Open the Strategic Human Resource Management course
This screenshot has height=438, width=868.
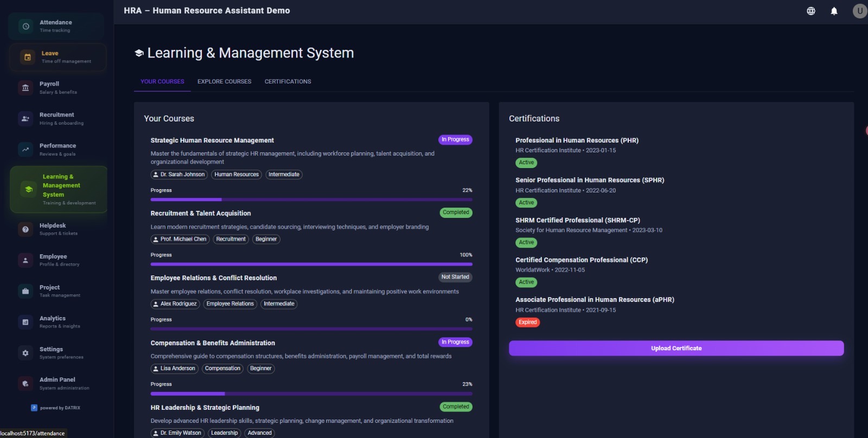point(212,140)
